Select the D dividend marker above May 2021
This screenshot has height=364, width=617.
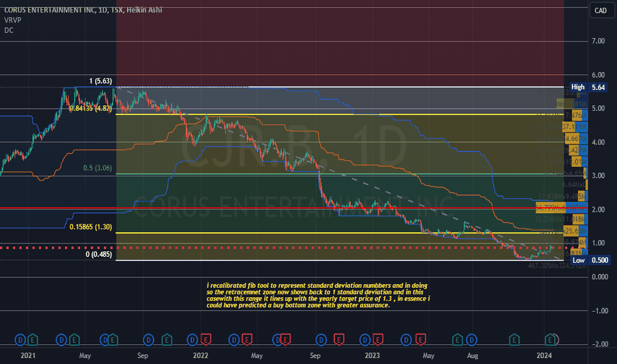click(x=62, y=340)
